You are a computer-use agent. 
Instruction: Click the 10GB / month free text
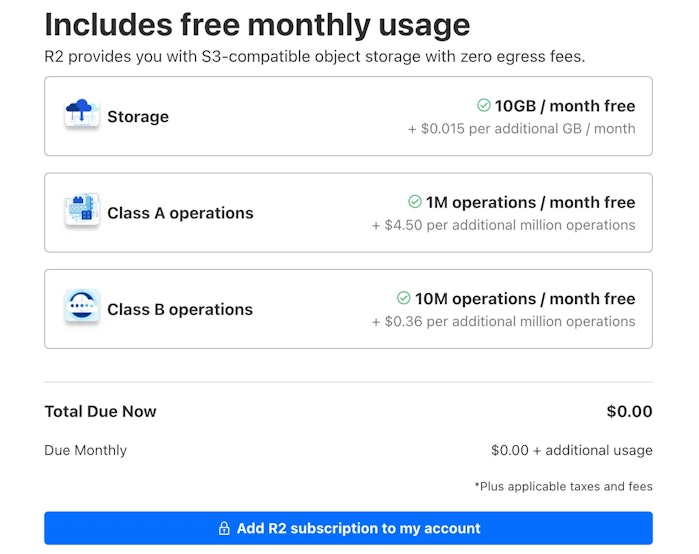tap(565, 106)
